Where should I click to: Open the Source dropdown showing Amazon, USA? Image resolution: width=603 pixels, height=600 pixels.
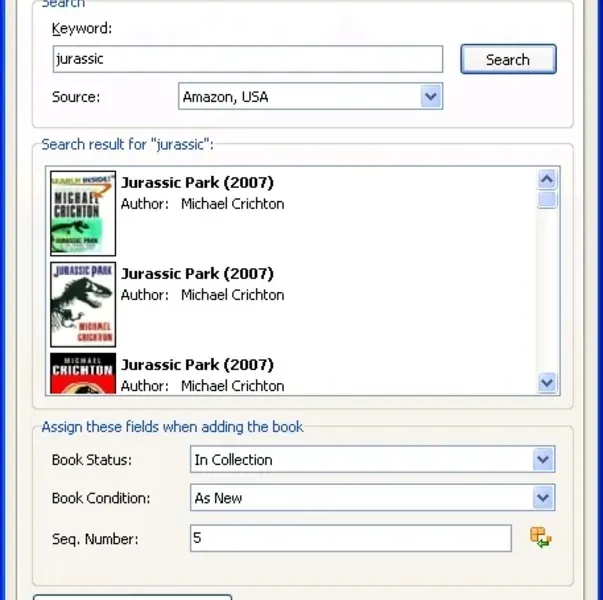pos(310,96)
